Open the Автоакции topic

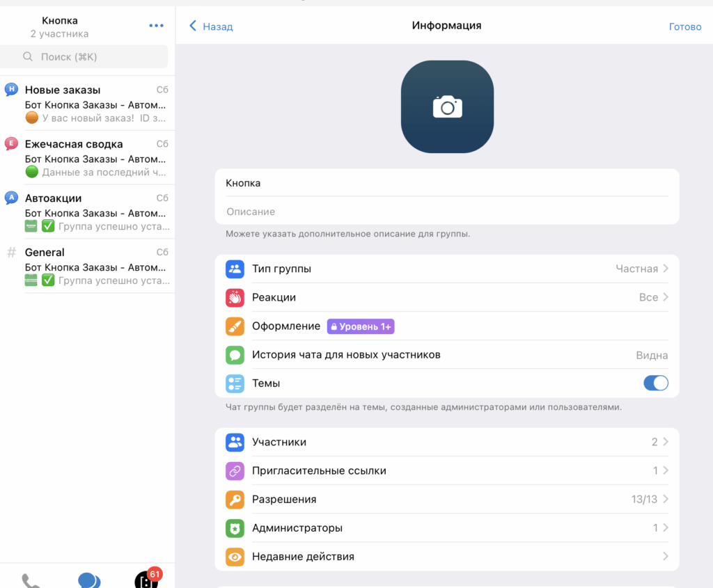tap(87, 212)
